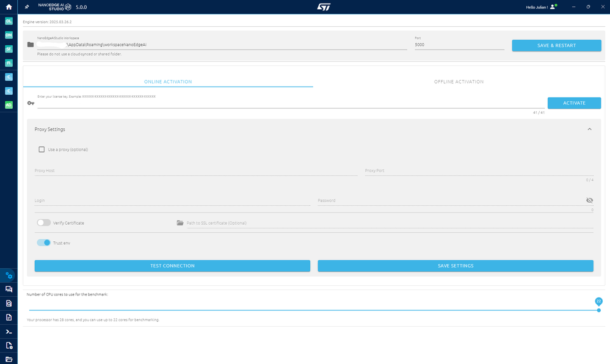Click the Activate button
Viewport: 610px width, 364px height.
pyautogui.click(x=574, y=103)
